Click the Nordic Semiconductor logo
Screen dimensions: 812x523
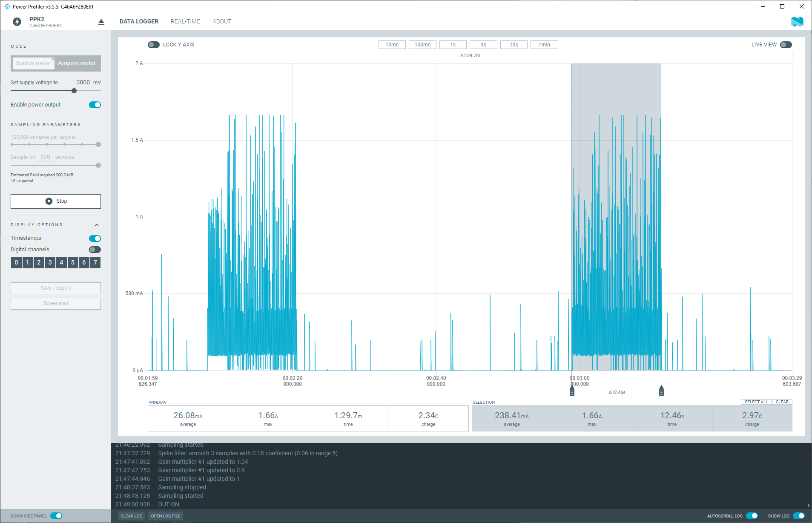[x=797, y=21]
